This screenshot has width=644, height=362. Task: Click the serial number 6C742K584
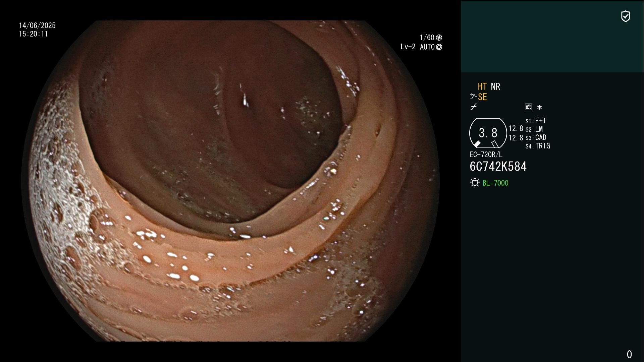pyautogui.click(x=498, y=167)
